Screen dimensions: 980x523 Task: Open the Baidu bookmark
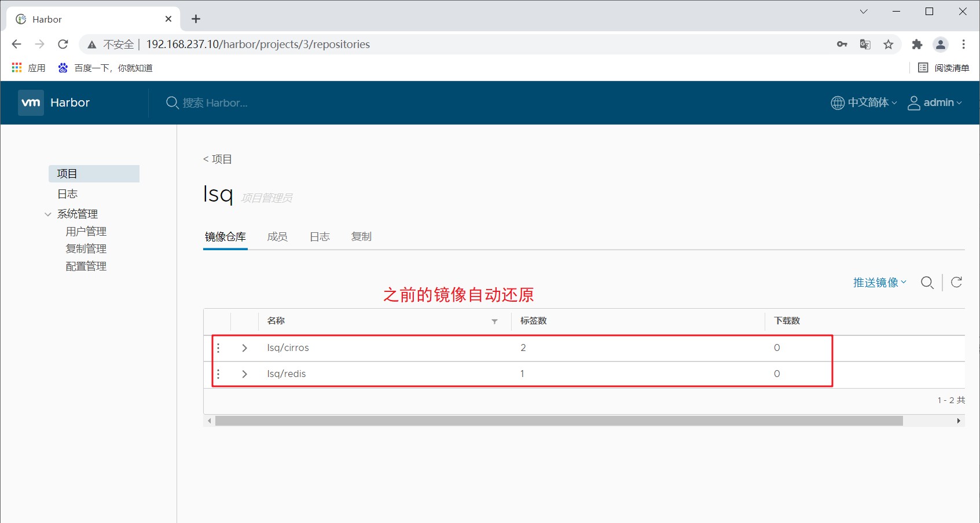(105, 68)
